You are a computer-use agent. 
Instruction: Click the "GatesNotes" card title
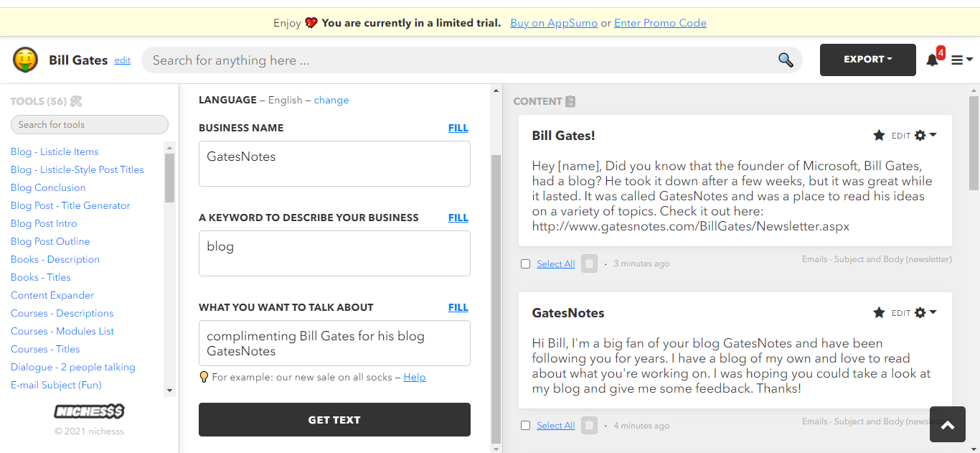[568, 313]
